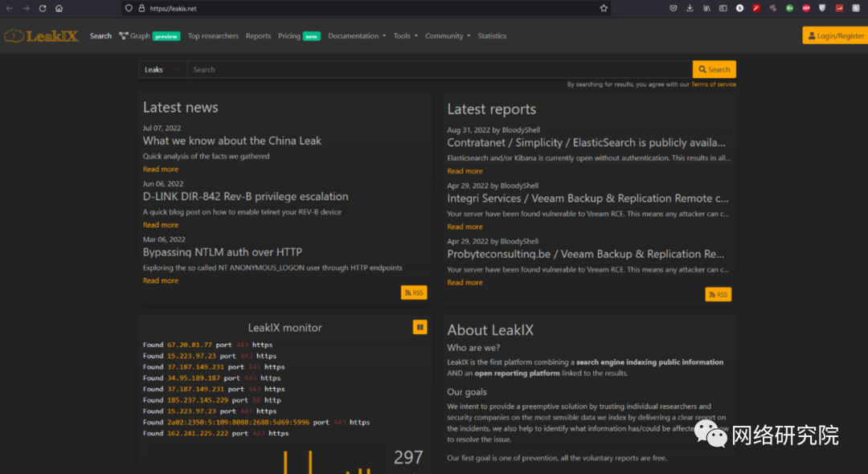Open the Reports nav item
Viewport: 868px width, 474px height.
point(259,36)
